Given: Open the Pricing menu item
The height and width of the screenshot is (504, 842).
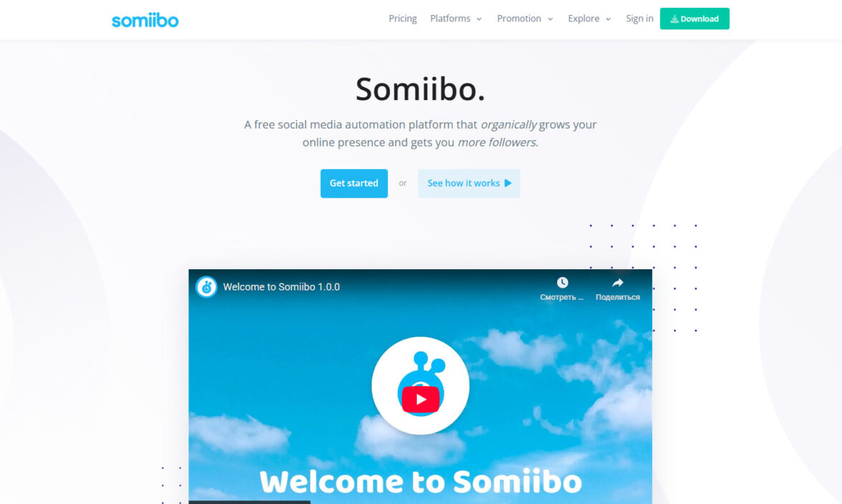Looking at the screenshot, I should click(x=402, y=19).
